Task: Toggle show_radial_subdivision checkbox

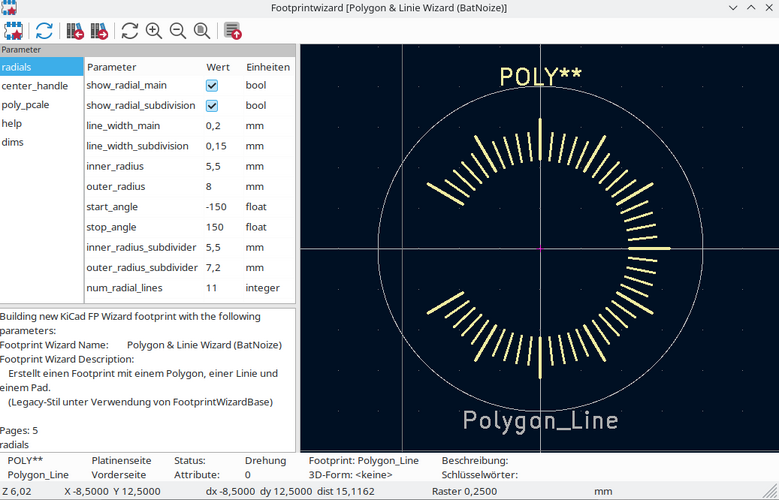Action: point(212,106)
